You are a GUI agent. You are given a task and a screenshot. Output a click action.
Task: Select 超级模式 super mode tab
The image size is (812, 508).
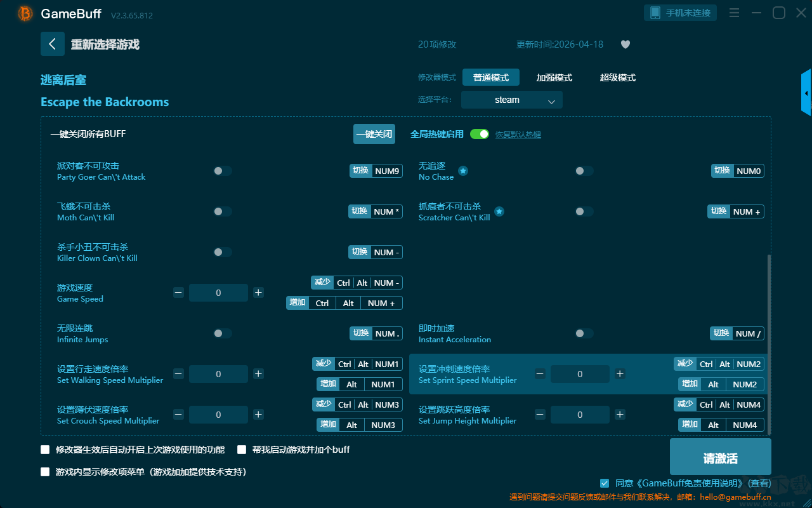click(618, 77)
